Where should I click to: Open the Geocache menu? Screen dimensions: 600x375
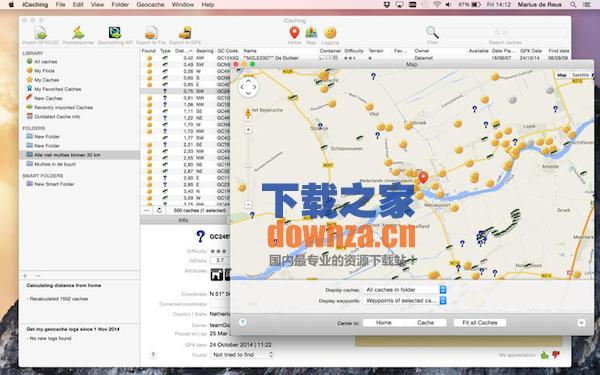pos(150,5)
